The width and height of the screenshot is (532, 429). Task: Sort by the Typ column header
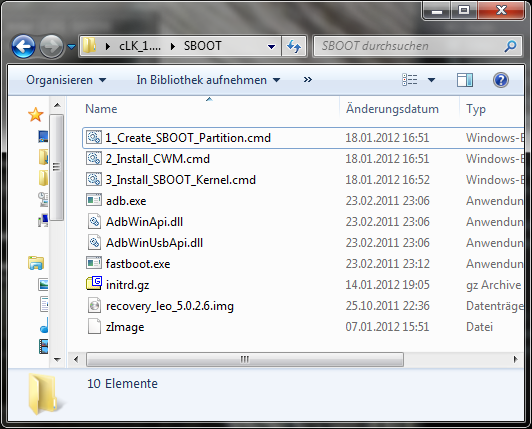476,109
